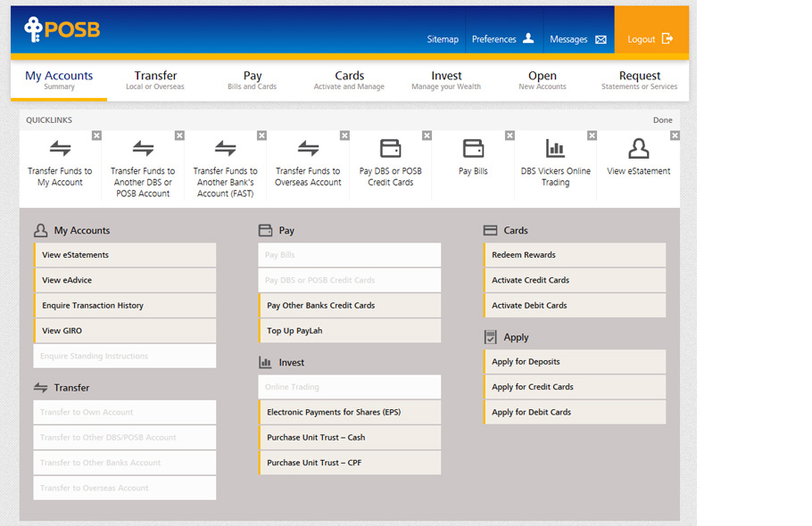
Task: Click Done to finish editing quicklinks
Action: [662, 120]
